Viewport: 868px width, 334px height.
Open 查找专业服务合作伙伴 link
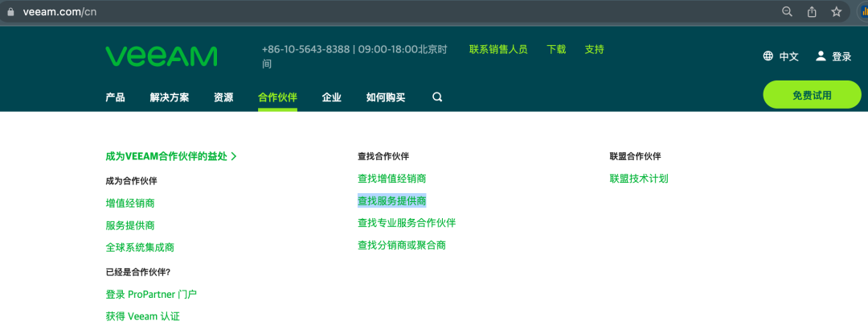[x=407, y=223]
